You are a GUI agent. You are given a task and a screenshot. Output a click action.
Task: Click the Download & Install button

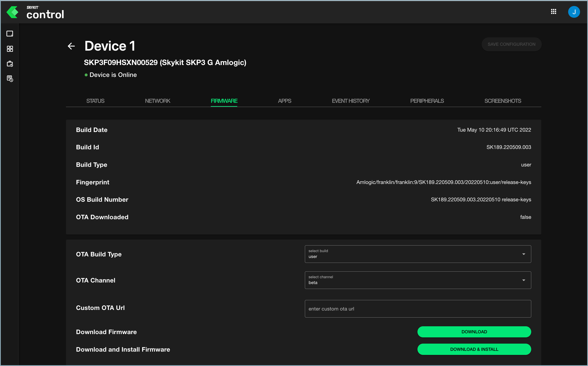pyautogui.click(x=474, y=349)
